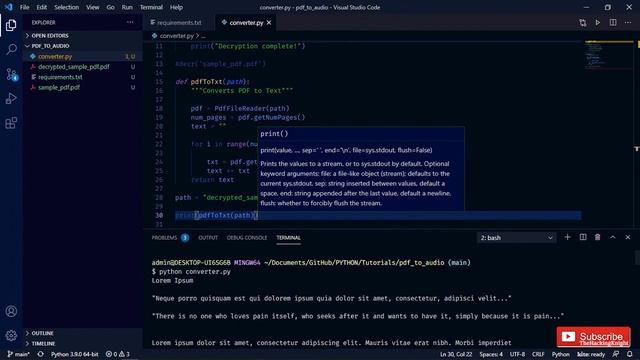
Task: Open the Selection menu
Action: click(67, 7)
